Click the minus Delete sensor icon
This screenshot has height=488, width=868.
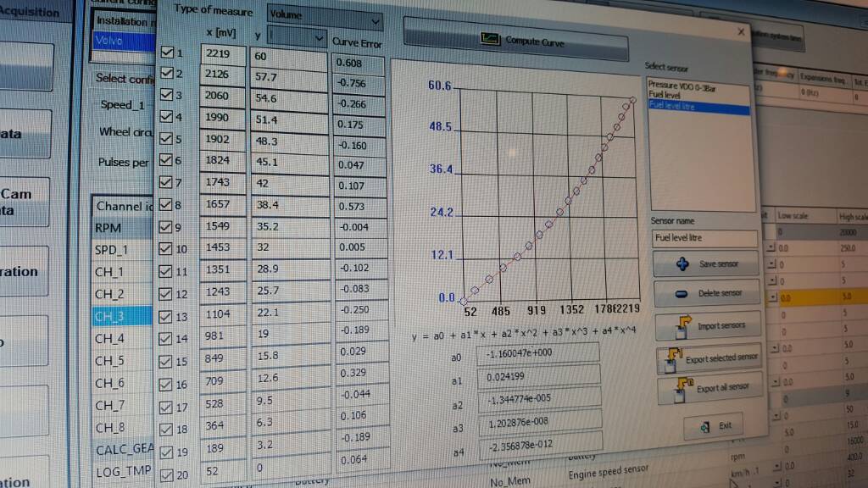[682, 294]
